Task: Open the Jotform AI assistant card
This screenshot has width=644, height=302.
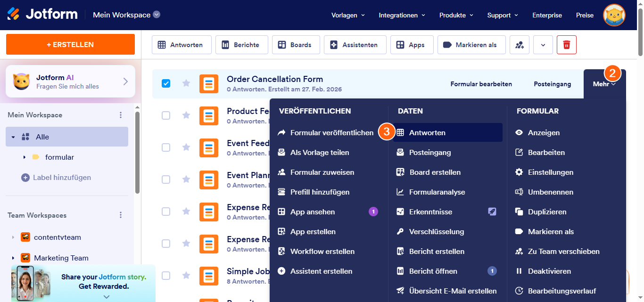Action: [71, 82]
